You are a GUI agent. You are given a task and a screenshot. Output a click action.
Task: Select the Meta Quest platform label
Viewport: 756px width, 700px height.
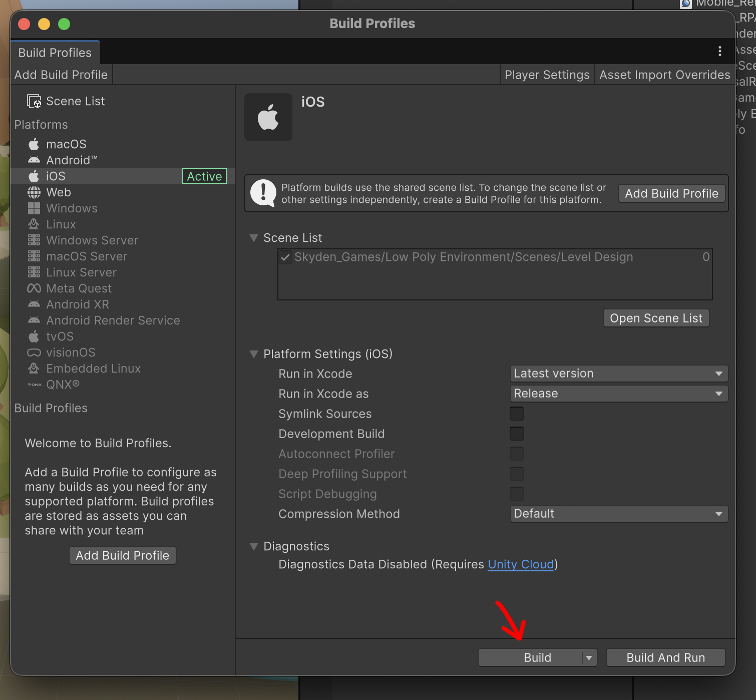(x=79, y=288)
